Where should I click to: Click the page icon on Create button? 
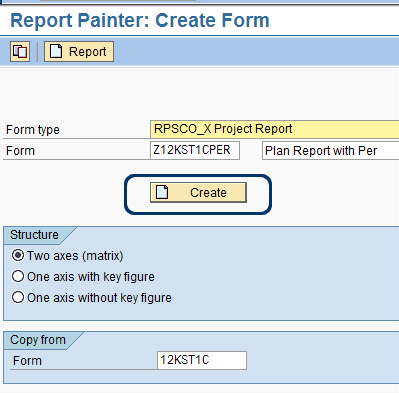click(162, 192)
